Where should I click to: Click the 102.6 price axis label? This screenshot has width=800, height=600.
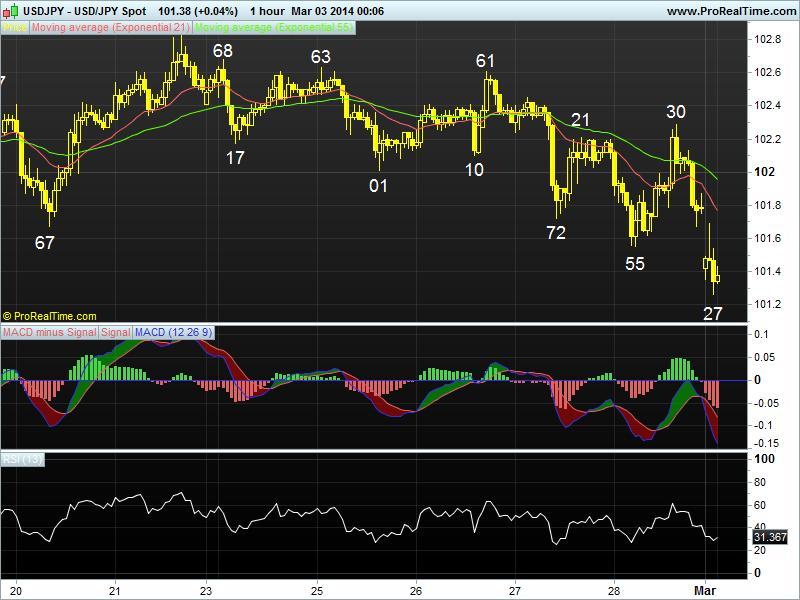coord(767,72)
